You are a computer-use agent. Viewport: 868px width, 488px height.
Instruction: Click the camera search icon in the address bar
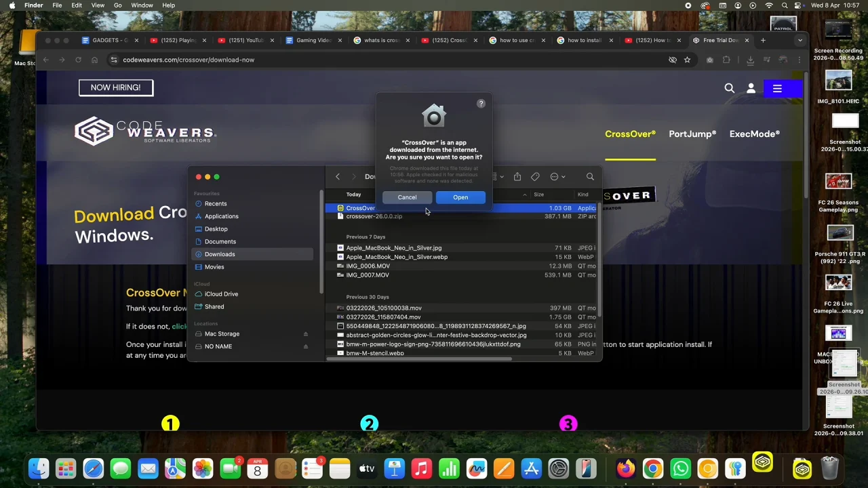coord(710,60)
